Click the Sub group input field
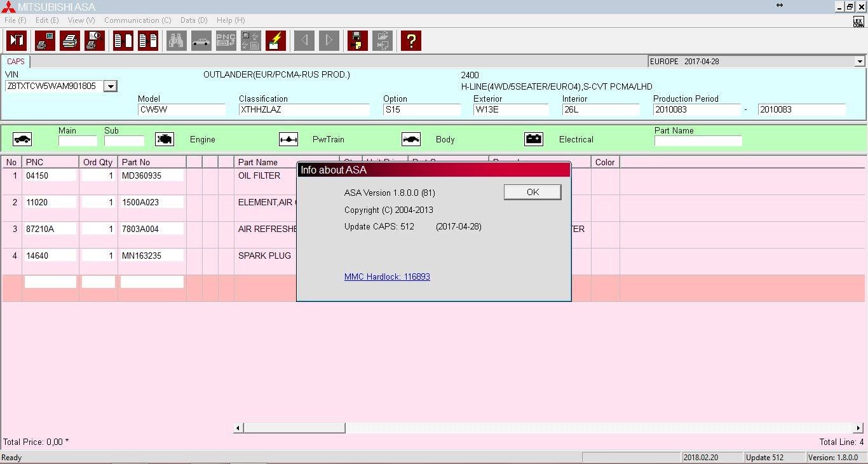This screenshot has width=868, height=464. [x=124, y=140]
